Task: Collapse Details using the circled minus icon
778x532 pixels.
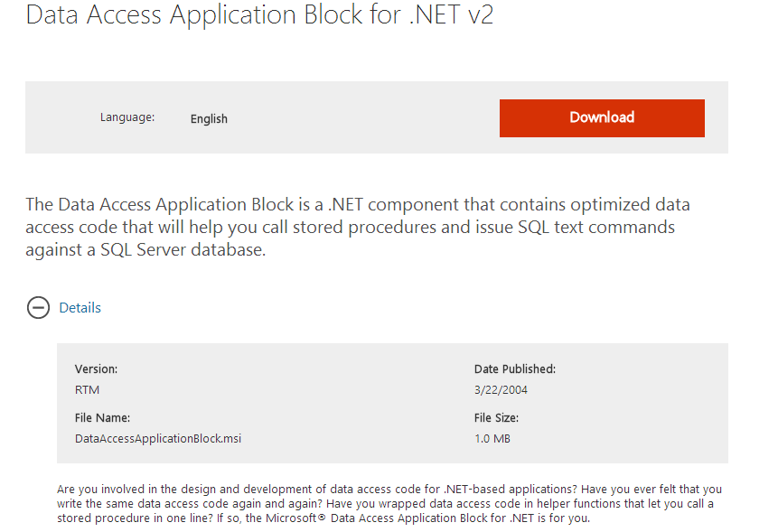Action: click(38, 308)
